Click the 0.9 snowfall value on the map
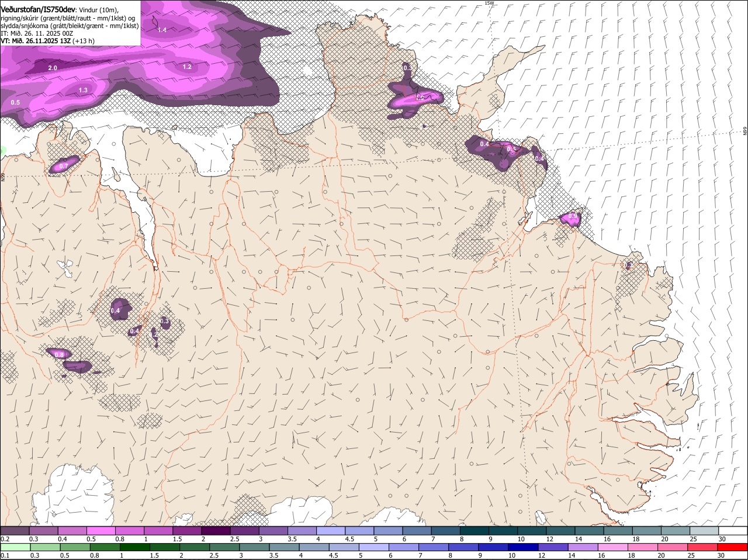748x560 pixels. click(573, 216)
